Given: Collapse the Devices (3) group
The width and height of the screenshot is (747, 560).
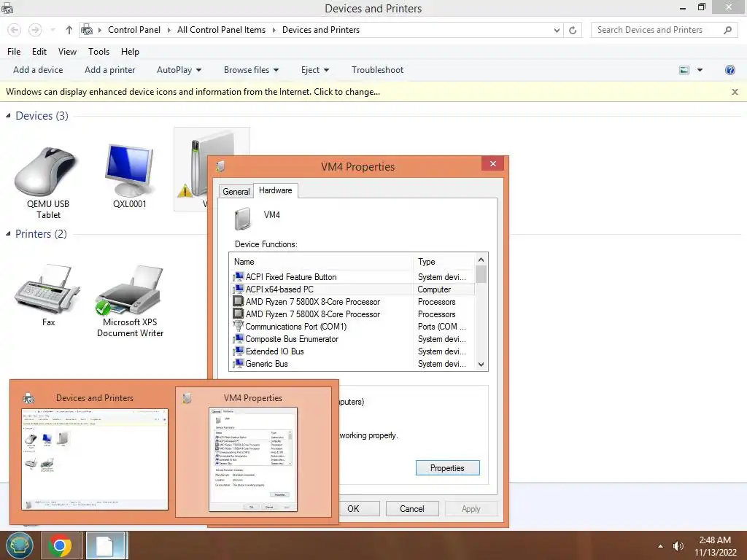Looking at the screenshot, I should pyautogui.click(x=8, y=116).
